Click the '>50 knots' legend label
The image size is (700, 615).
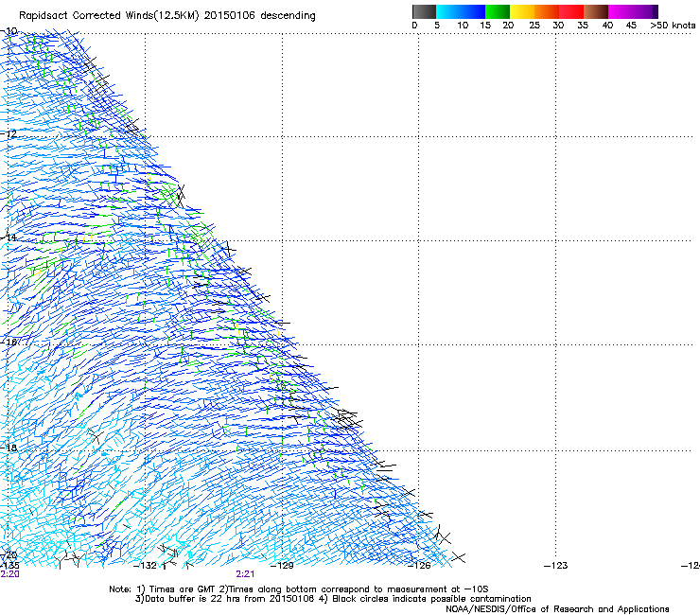[673, 26]
